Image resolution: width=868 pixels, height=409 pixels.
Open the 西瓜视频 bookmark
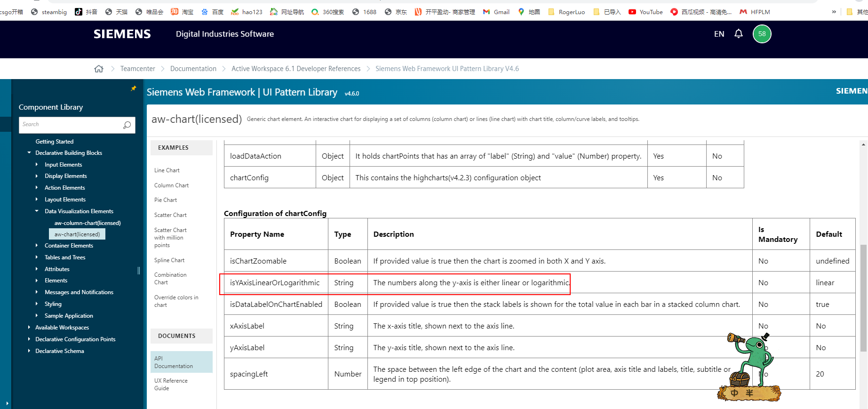(x=701, y=12)
